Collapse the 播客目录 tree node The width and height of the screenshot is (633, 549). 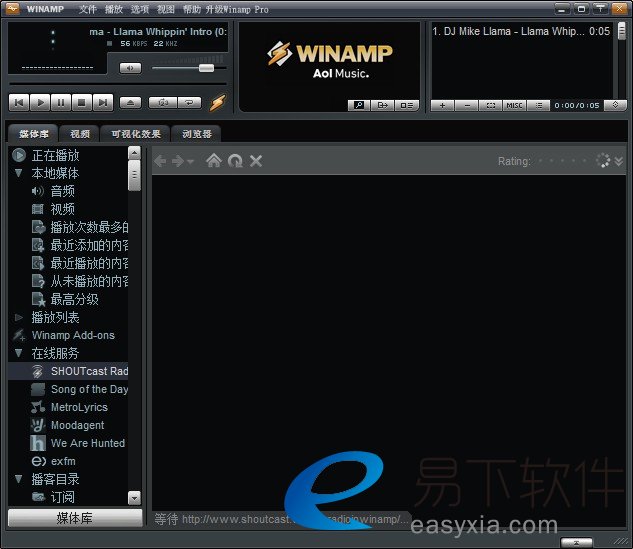pyautogui.click(x=19, y=479)
